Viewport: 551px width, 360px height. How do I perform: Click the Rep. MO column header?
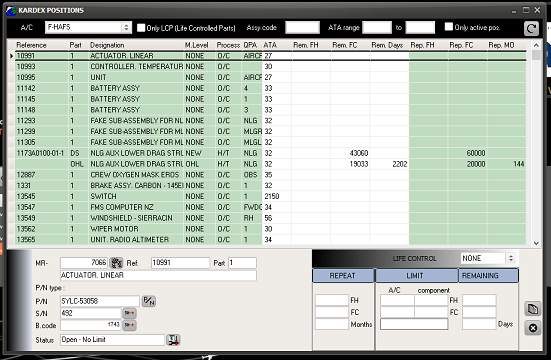(x=506, y=45)
